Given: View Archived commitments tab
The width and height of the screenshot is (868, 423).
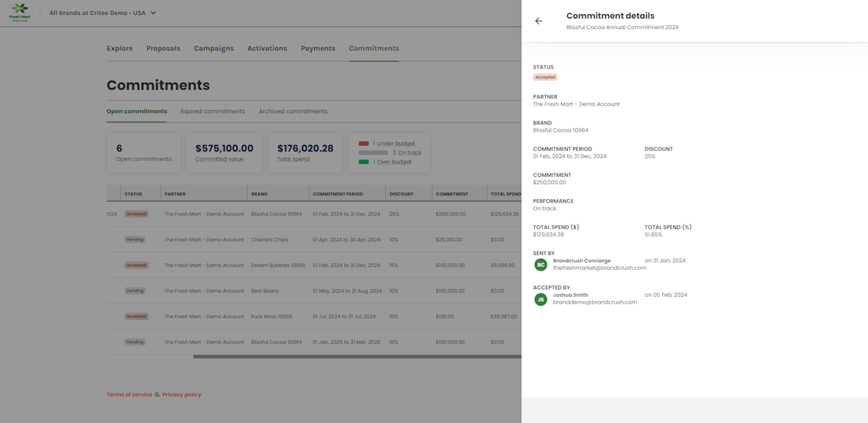Looking at the screenshot, I should (293, 111).
